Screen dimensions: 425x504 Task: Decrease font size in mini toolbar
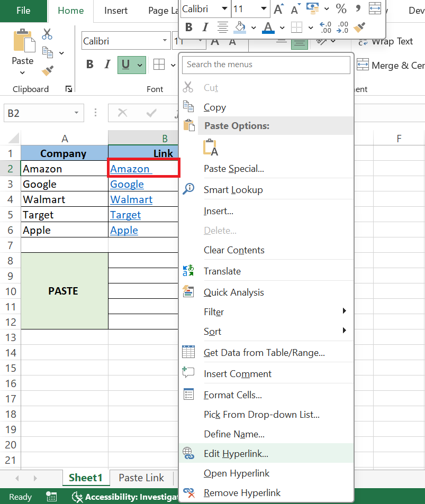coord(295,9)
